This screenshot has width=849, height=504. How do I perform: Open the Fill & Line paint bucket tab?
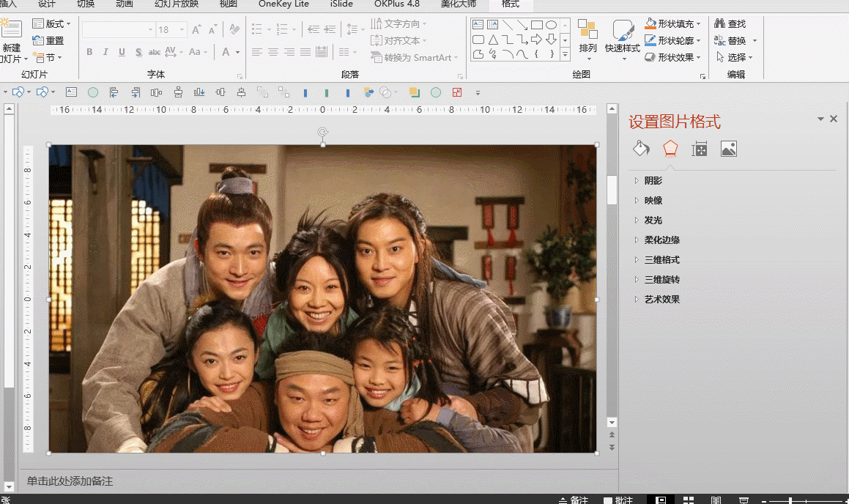641,149
